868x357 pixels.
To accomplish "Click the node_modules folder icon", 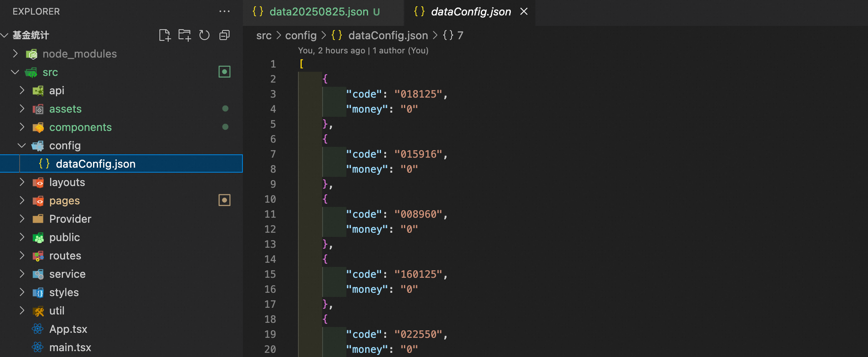I will click(x=32, y=54).
